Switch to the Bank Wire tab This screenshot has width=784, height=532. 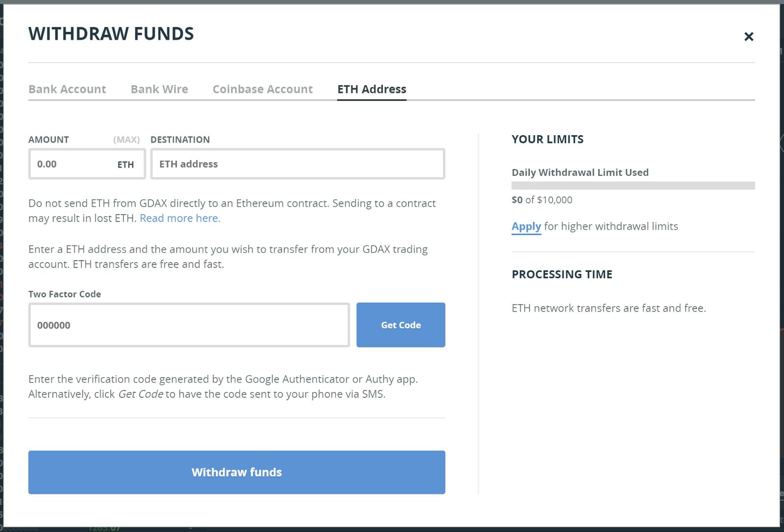[x=159, y=89]
